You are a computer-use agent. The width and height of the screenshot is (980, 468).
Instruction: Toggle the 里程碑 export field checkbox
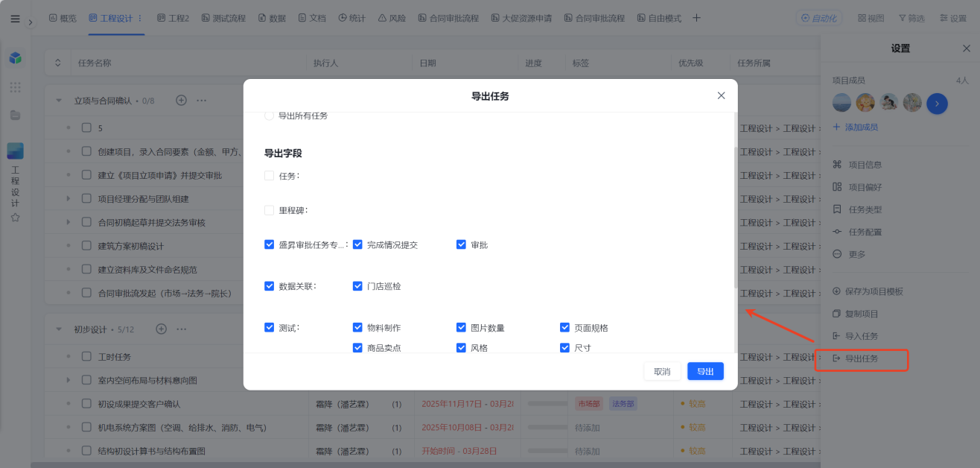coord(269,210)
